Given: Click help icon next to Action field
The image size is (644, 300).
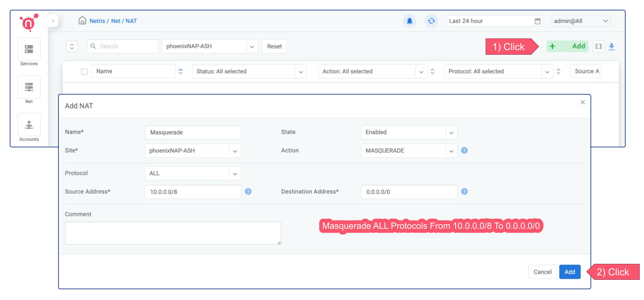Looking at the screenshot, I should tap(464, 150).
